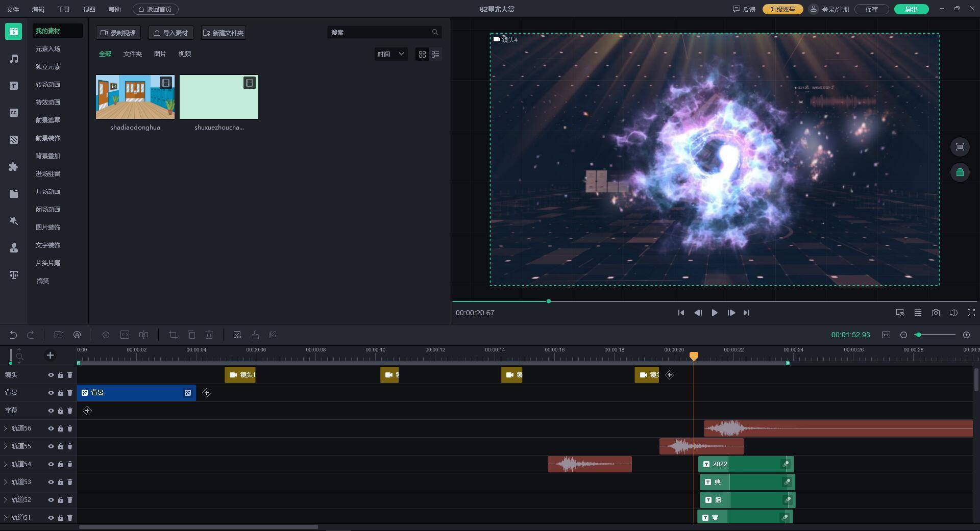Click the zoom in plus on timeline
The image size is (980, 531).
966,335
